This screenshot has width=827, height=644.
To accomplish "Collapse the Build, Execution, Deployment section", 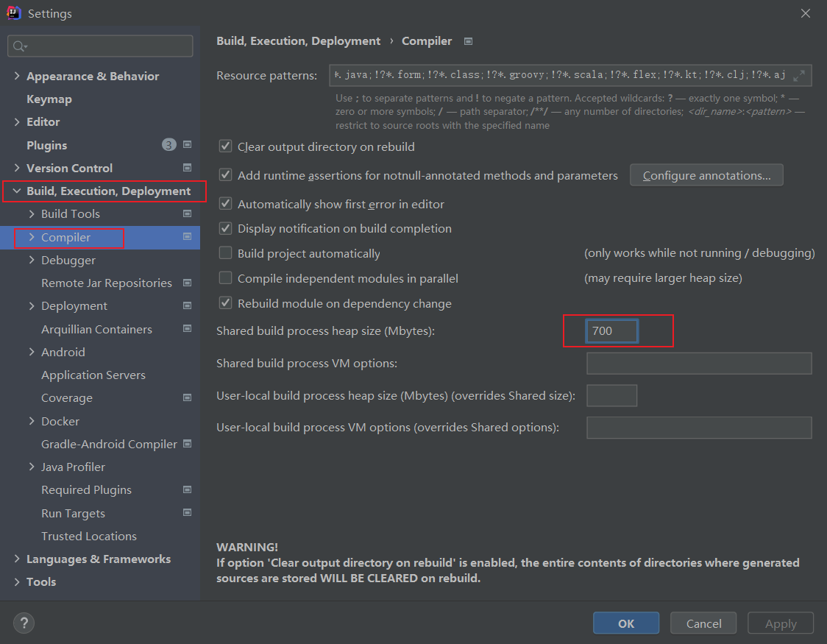I will point(17,191).
